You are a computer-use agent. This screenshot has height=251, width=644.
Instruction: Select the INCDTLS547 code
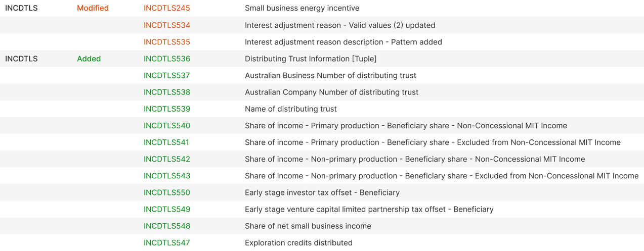click(x=167, y=242)
